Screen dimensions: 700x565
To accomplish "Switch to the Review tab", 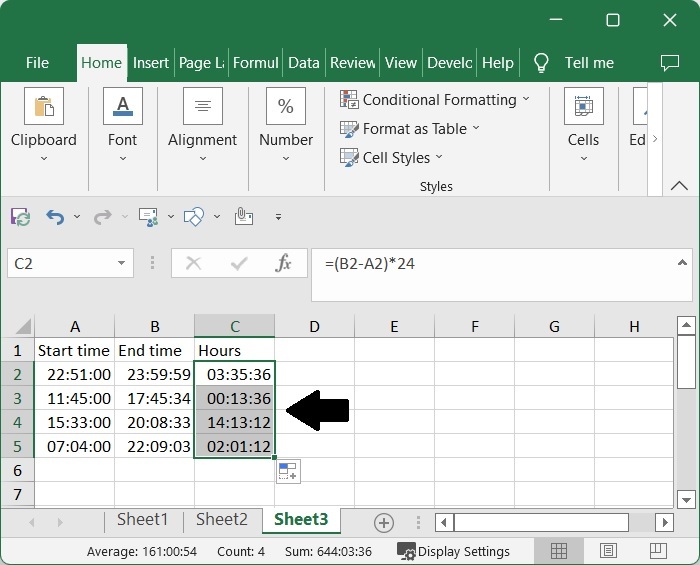I will (x=352, y=63).
